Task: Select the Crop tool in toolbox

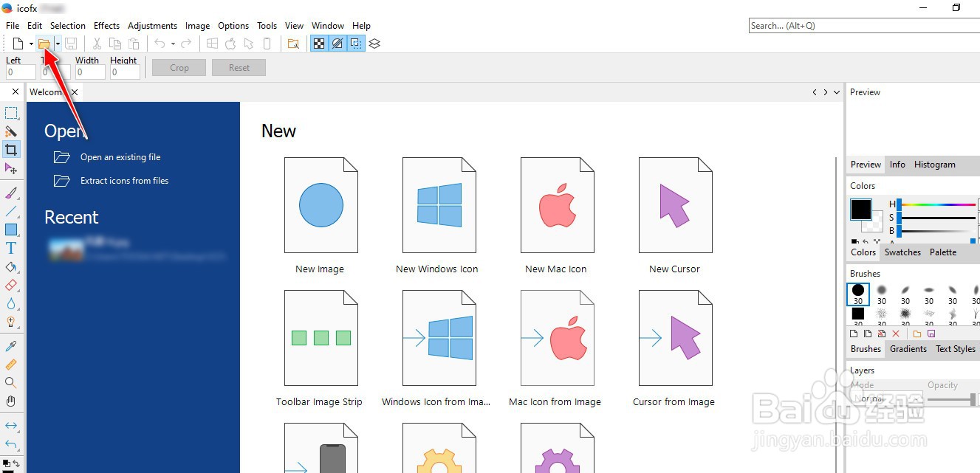Action: coord(11,150)
